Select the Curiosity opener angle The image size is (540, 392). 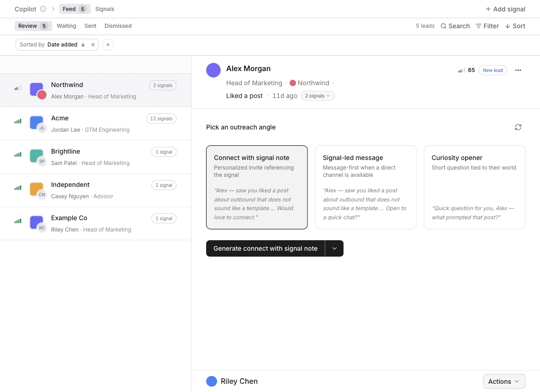[475, 187]
